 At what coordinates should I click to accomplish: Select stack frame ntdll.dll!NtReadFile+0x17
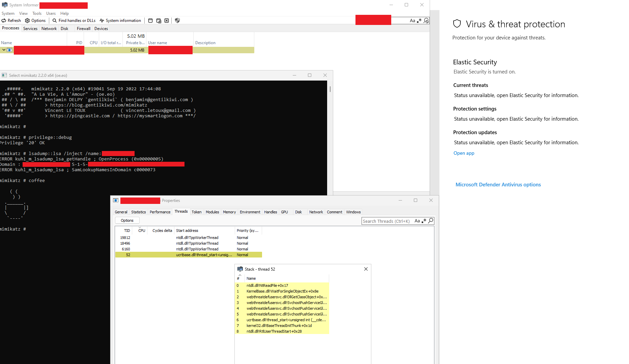[282, 285]
